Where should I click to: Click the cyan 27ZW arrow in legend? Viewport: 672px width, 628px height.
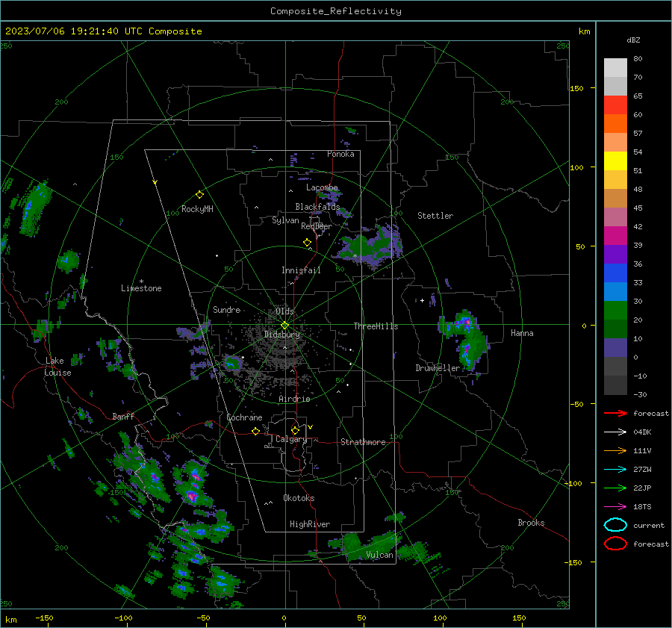[x=615, y=470]
